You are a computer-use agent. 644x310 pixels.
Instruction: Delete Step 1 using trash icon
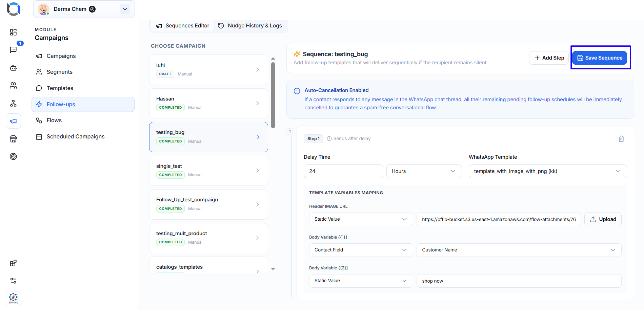tap(621, 139)
